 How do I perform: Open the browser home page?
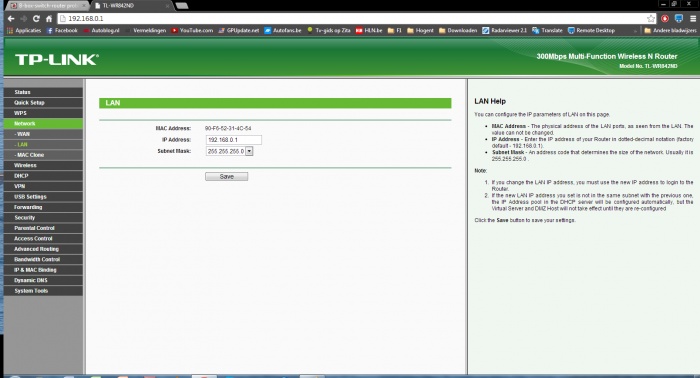click(x=49, y=19)
